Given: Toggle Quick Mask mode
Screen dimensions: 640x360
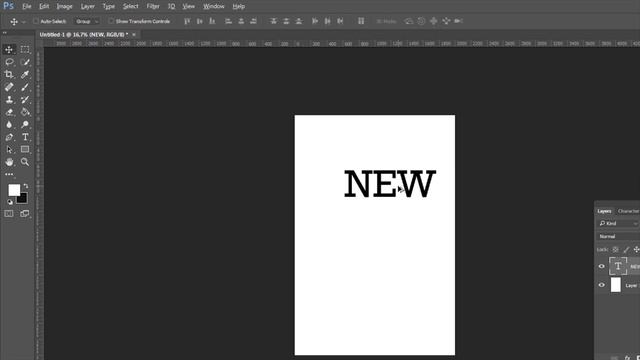Looking at the screenshot, I should point(9,213).
